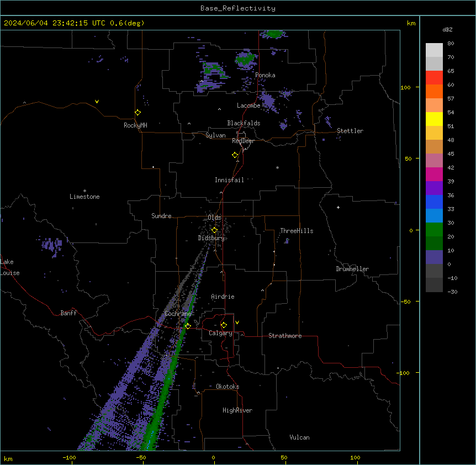Click the lightest gray 80 dBZ swatch

(434, 50)
